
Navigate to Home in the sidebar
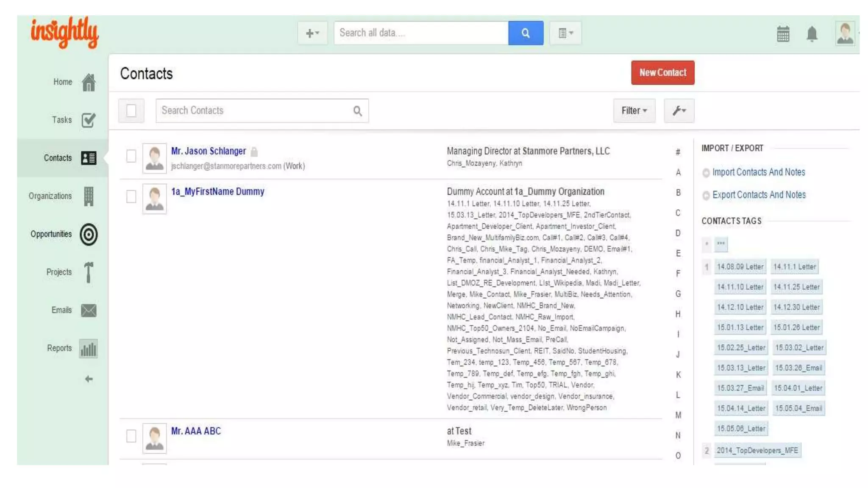[x=89, y=82]
